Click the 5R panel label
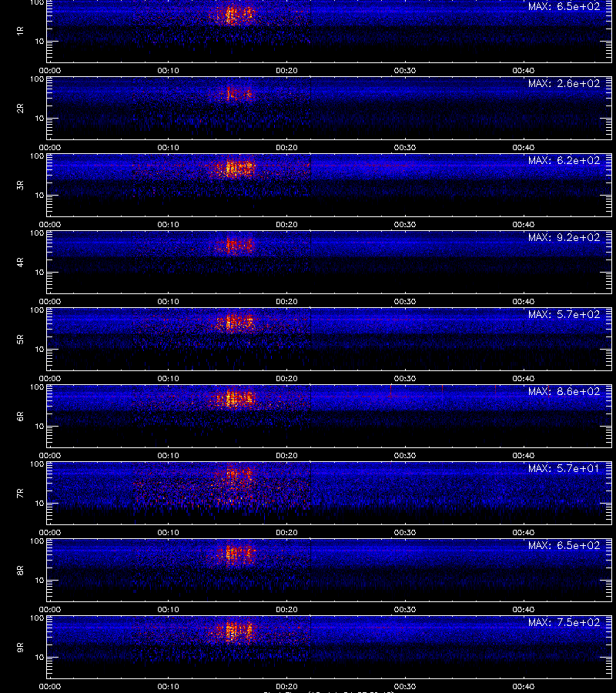 point(20,340)
